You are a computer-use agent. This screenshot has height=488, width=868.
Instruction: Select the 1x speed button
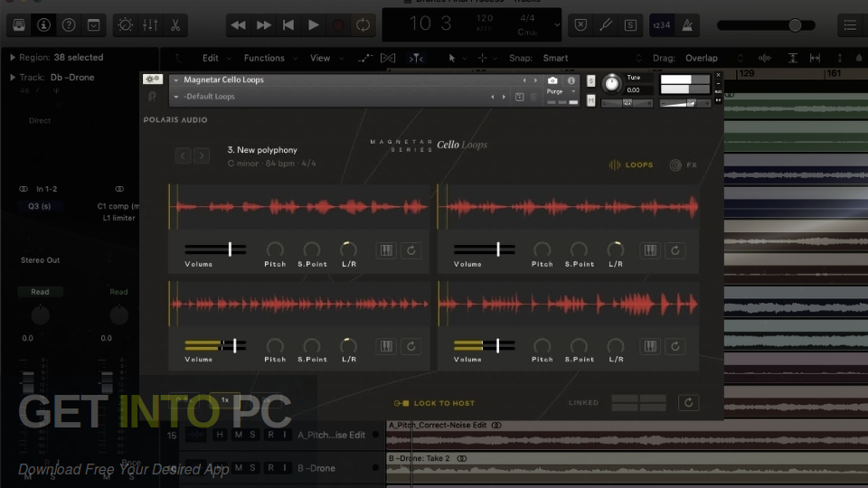225,399
